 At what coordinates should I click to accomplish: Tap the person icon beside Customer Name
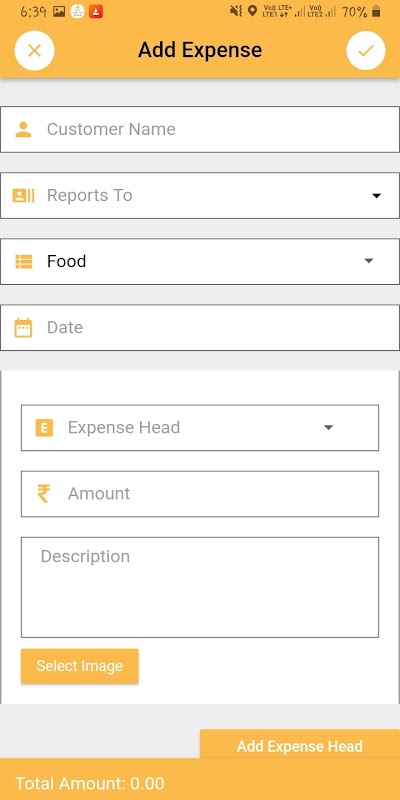click(x=23, y=129)
